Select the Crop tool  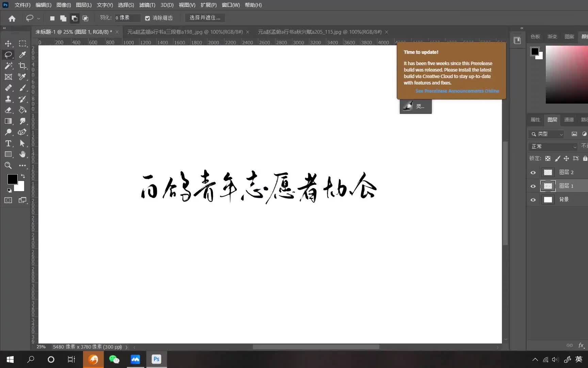point(22,66)
